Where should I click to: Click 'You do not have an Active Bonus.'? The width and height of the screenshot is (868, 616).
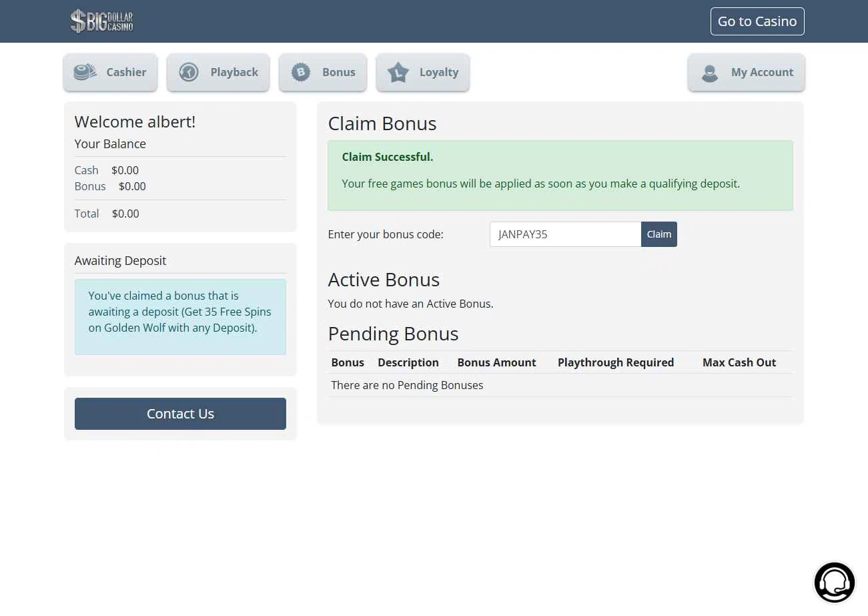(411, 304)
